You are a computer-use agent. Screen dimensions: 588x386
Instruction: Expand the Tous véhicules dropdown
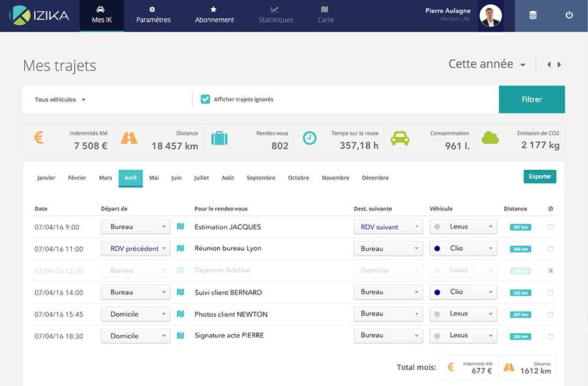[60, 100]
